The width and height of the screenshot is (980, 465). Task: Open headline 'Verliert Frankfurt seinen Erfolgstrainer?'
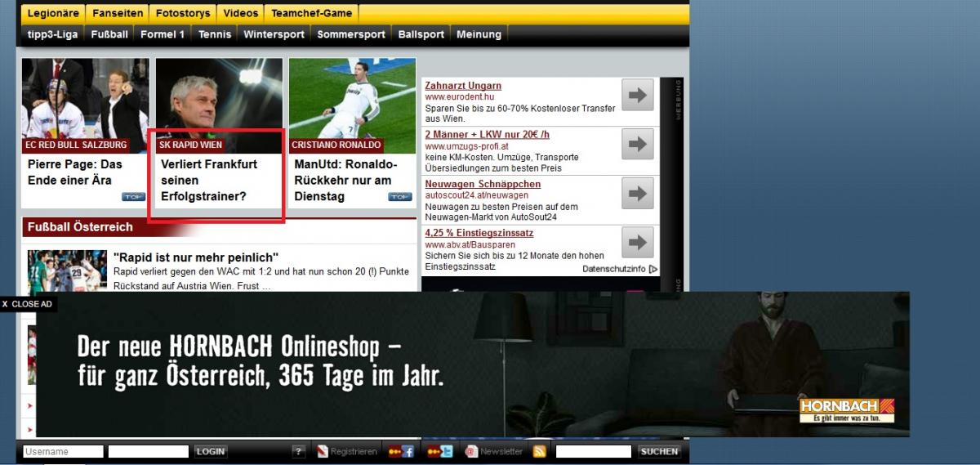pyautogui.click(x=209, y=180)
